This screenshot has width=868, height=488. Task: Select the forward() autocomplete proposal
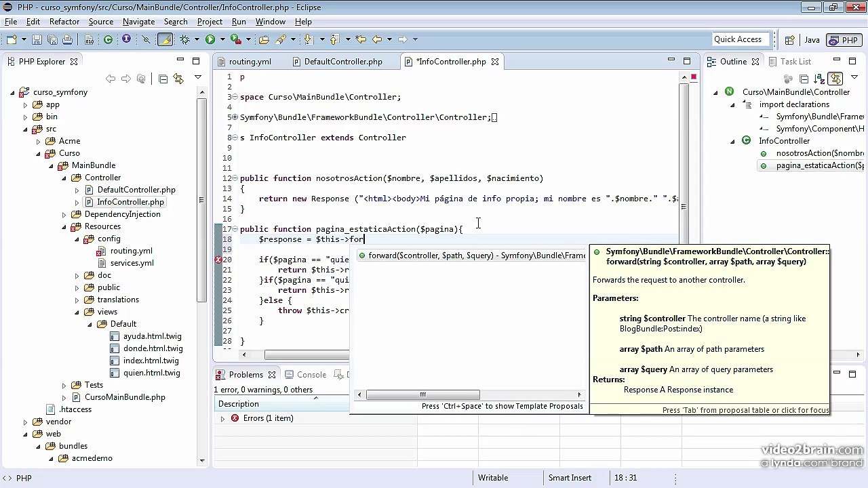click(471, 256)
